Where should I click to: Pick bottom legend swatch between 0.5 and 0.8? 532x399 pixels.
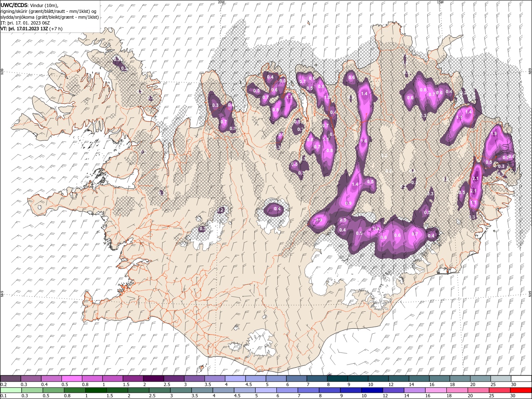pyautogui.click(x=53, y=390)
